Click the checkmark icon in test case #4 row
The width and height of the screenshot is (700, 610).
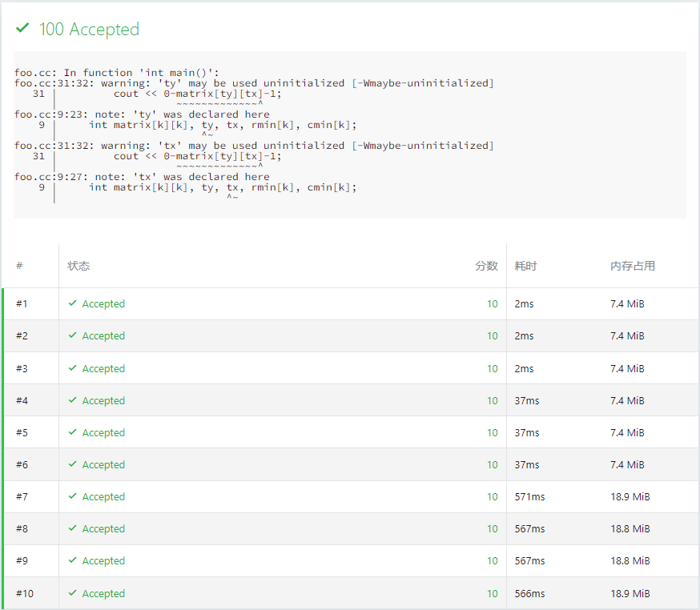pos(73,401)
